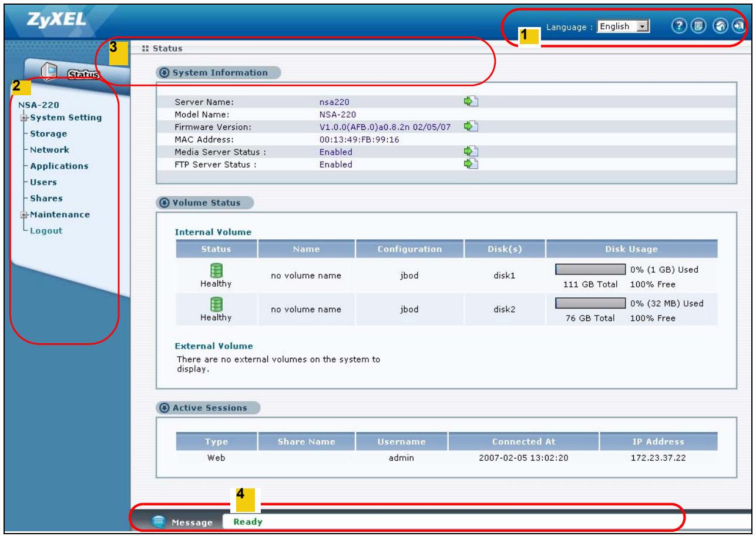This screenshot has height=536, width=756.
Task: Click the Configuration column header
Action: [x=409, y=249]
